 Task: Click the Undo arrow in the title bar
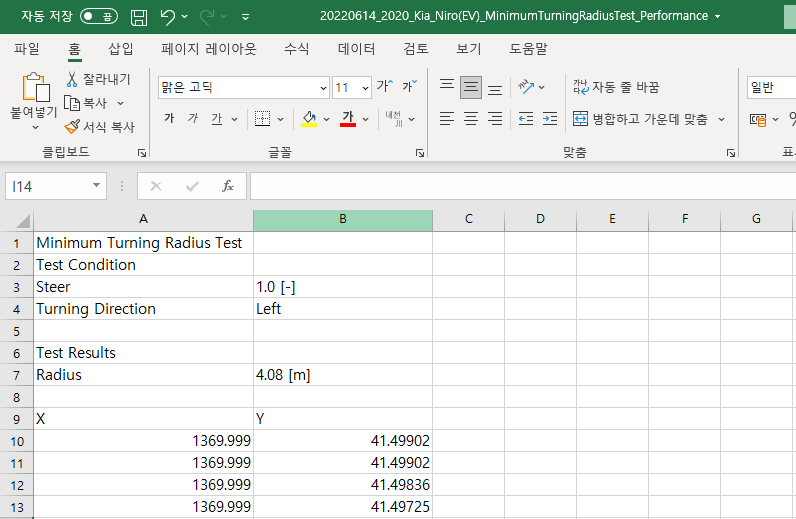(168, 17)
